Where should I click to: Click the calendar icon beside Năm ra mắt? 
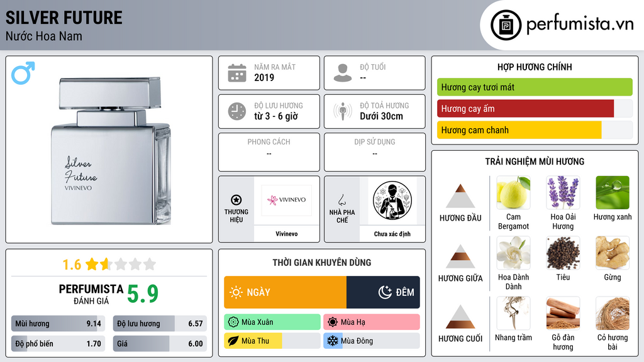click(x=237, y=73)
